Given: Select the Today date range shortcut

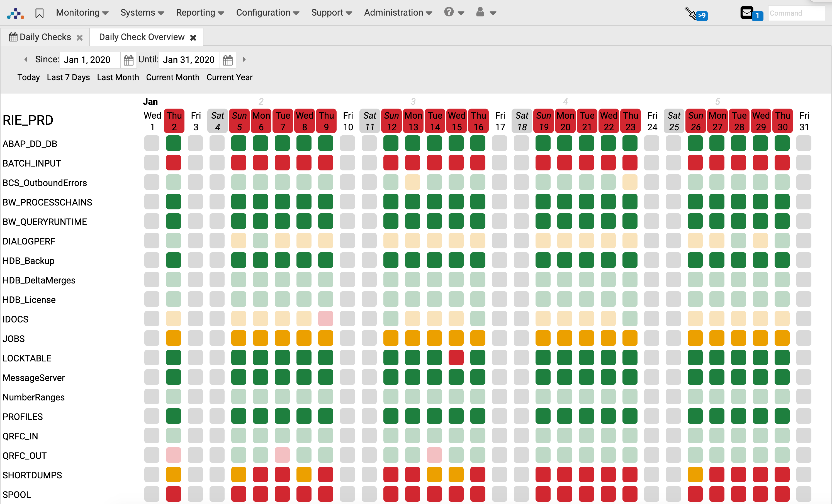Looking at the screenshot, I should (x=28, y=77).
